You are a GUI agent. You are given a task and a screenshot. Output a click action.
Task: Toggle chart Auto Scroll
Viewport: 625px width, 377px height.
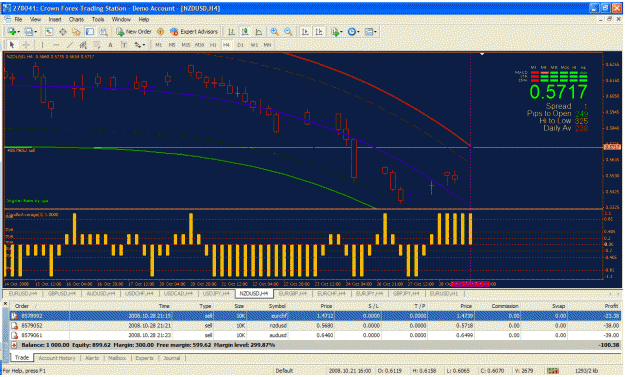pyautogui.click(x=305, y=31)
